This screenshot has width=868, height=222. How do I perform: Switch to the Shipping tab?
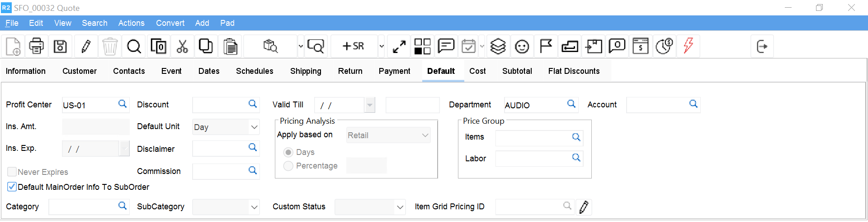pos(306,71)
